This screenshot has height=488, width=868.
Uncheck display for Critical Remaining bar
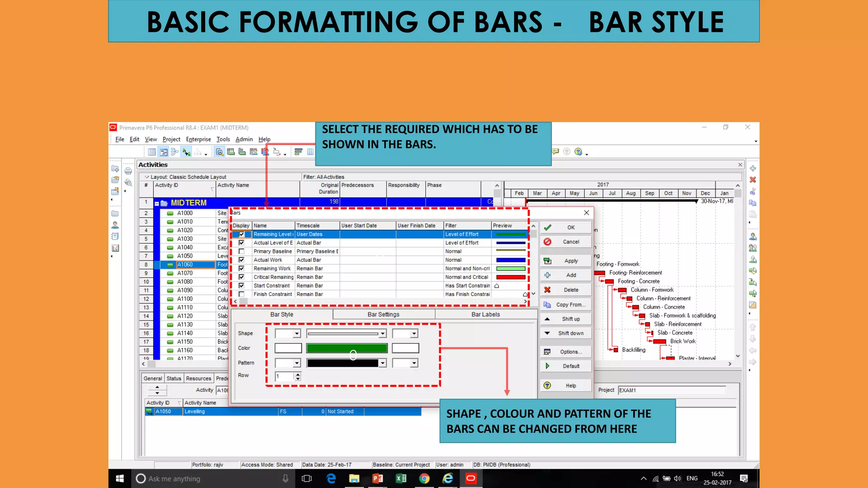coord(242,277)
